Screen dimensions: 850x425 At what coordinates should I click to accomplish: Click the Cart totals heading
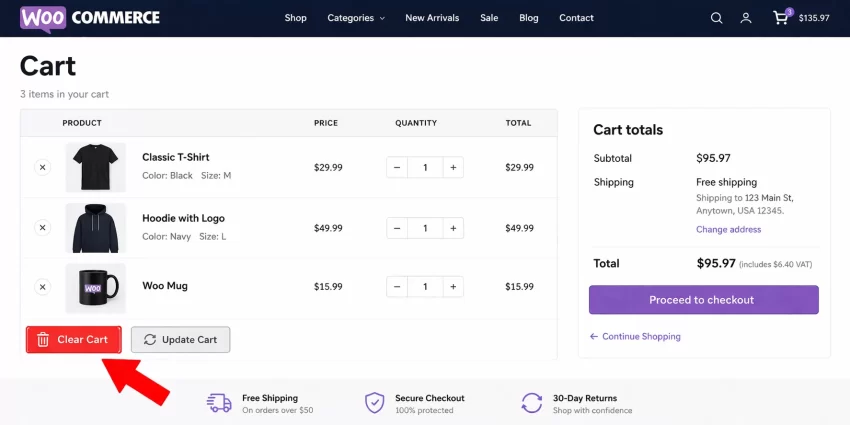pyautogui.click(x=628, y=130)
